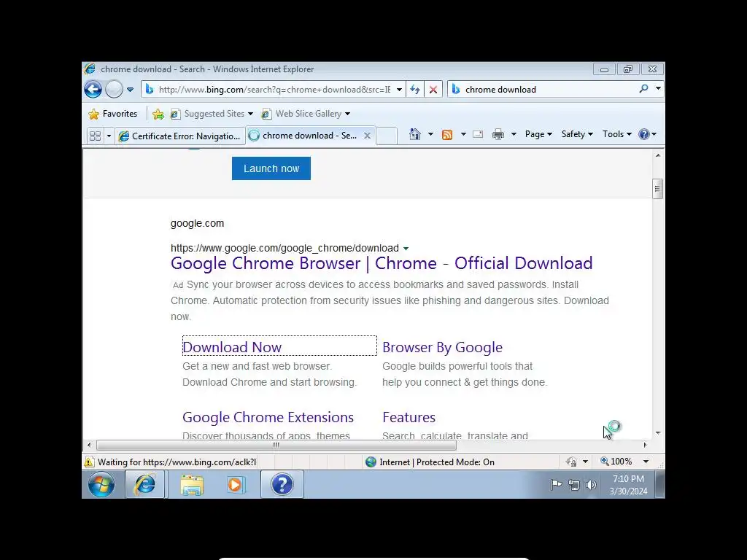Open the Page menu
The height and width of the screenshot is (560, 747).
[538, 134]
